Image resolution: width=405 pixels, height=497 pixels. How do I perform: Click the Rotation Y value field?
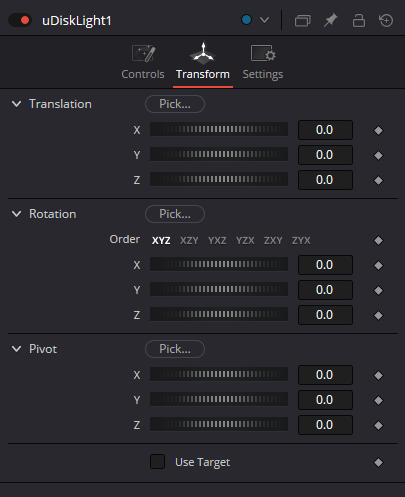pyautogui.click(x=325, y=290)
